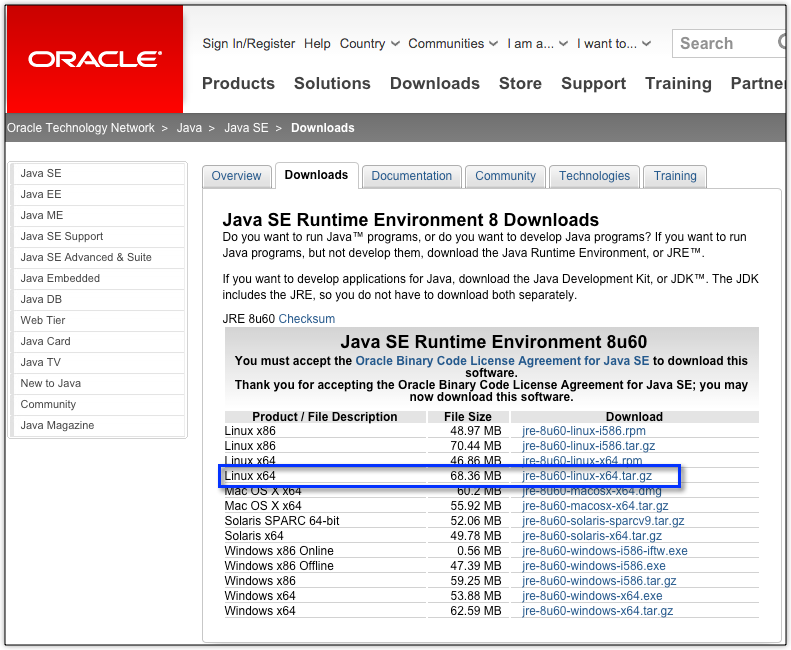Select the Technologies tab
This screenshot has width=791, height=650.
[x=594, y=176]
